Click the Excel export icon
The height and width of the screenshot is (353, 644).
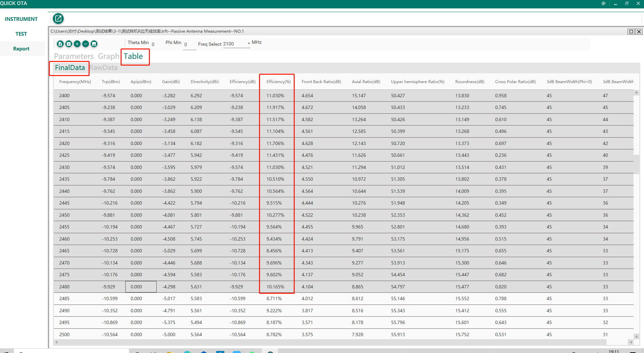pyautogui.click(x=69, y=44)
